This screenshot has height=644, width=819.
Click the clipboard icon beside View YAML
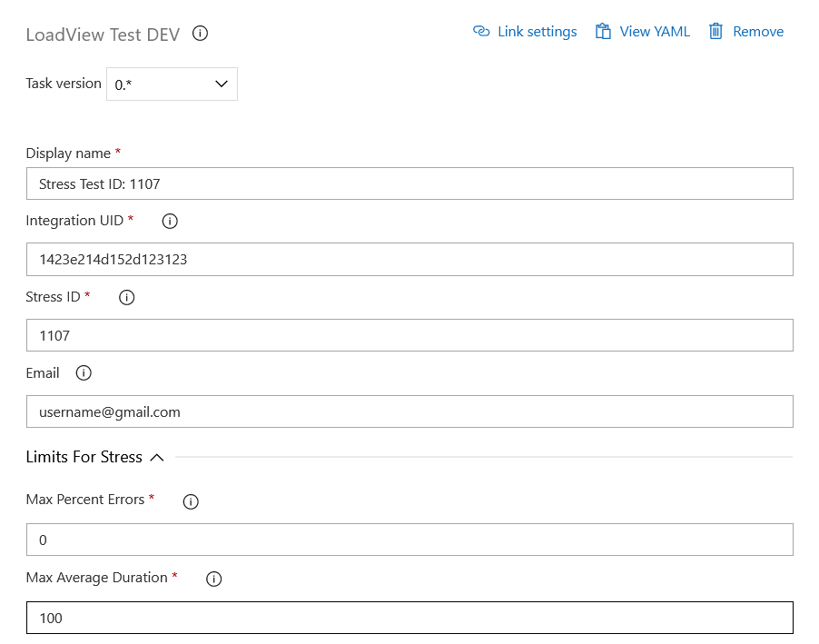(x=603, y=32)
